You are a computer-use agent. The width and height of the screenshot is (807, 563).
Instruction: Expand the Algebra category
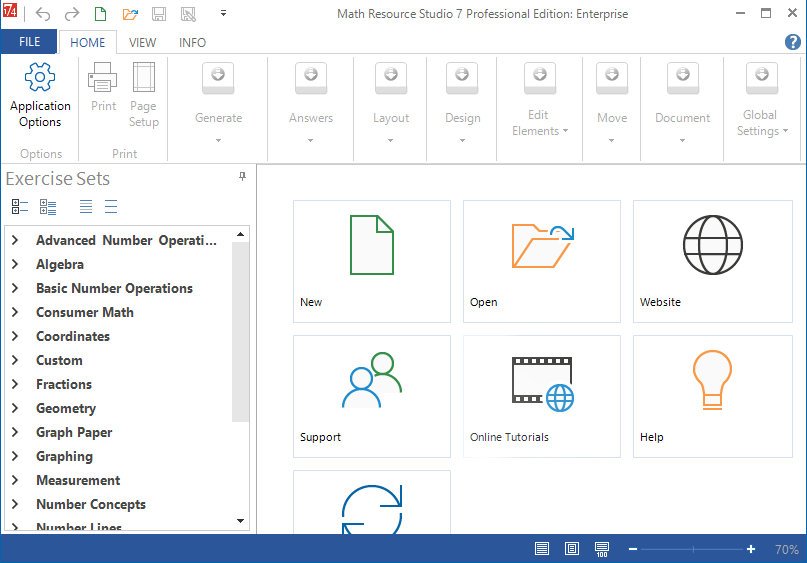click(15, 264)
